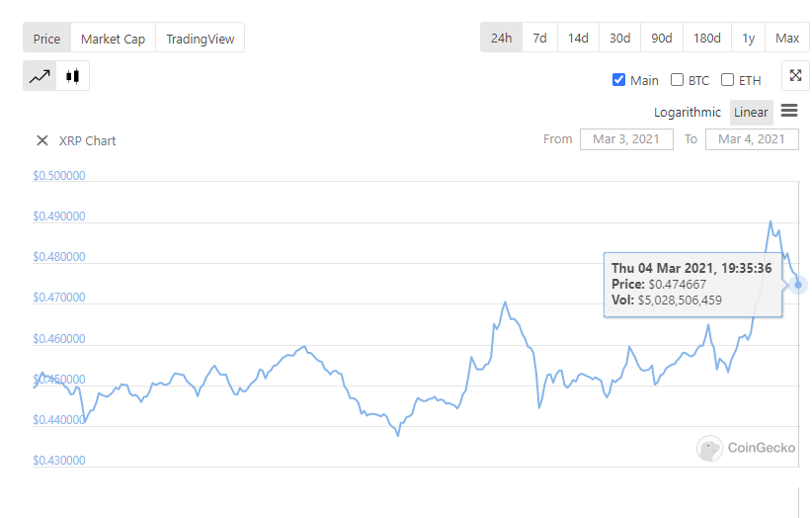Choose the Max time range
The image size is (812, 518).
point(787,38)
